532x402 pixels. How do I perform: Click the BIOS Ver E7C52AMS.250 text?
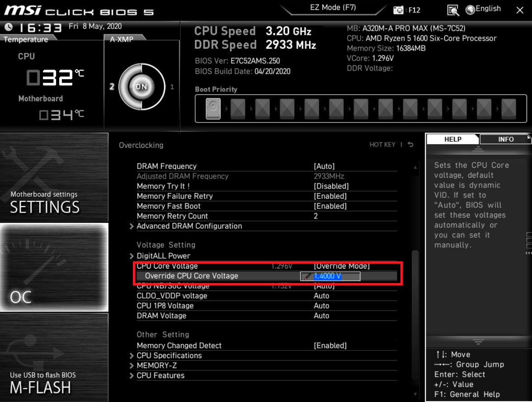pyautogui.click(x=237, y=61)
